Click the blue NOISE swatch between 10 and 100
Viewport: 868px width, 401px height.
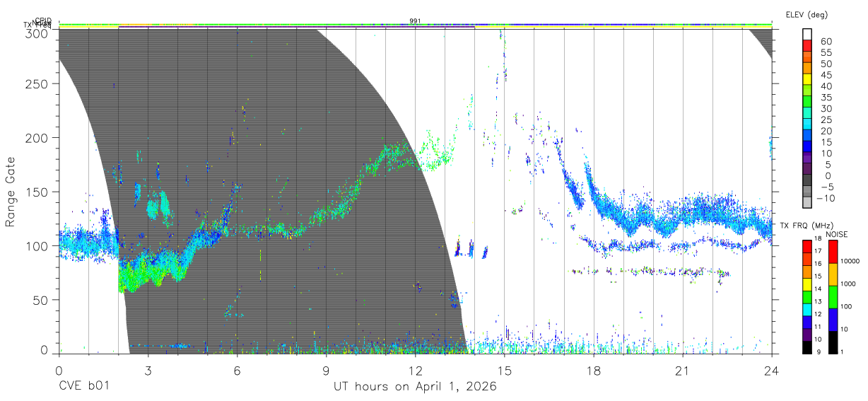833,318
